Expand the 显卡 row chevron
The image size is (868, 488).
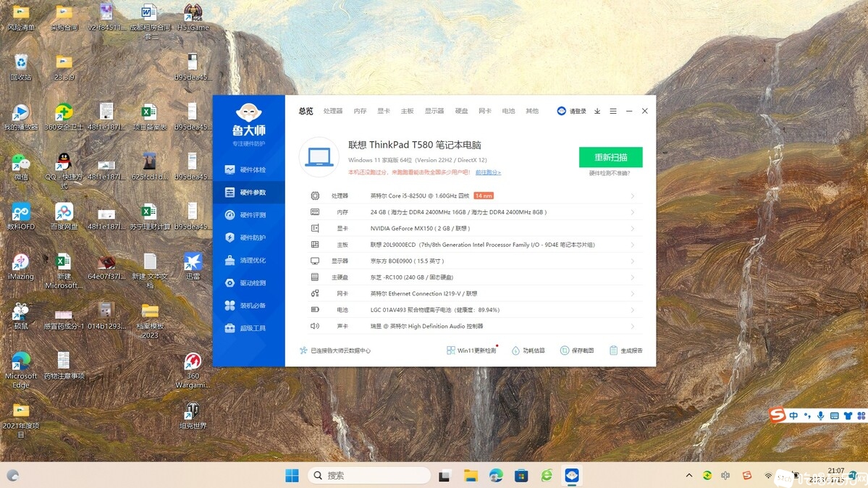pyautogui.click(x=632, y=228)
